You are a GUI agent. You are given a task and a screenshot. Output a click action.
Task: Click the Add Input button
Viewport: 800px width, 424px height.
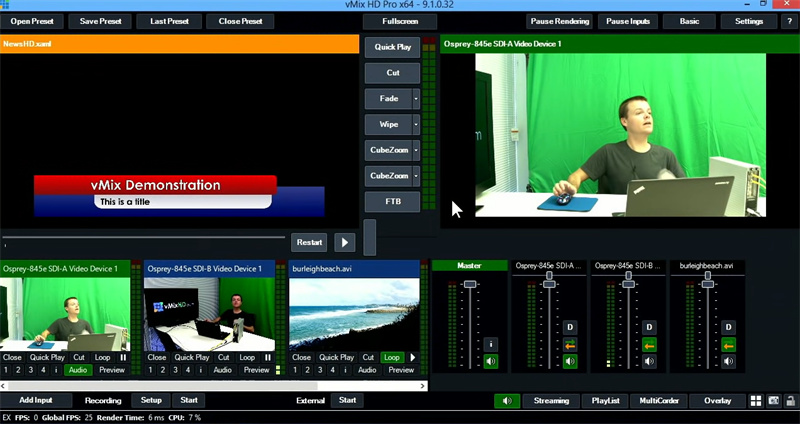[x=36, y=400]
